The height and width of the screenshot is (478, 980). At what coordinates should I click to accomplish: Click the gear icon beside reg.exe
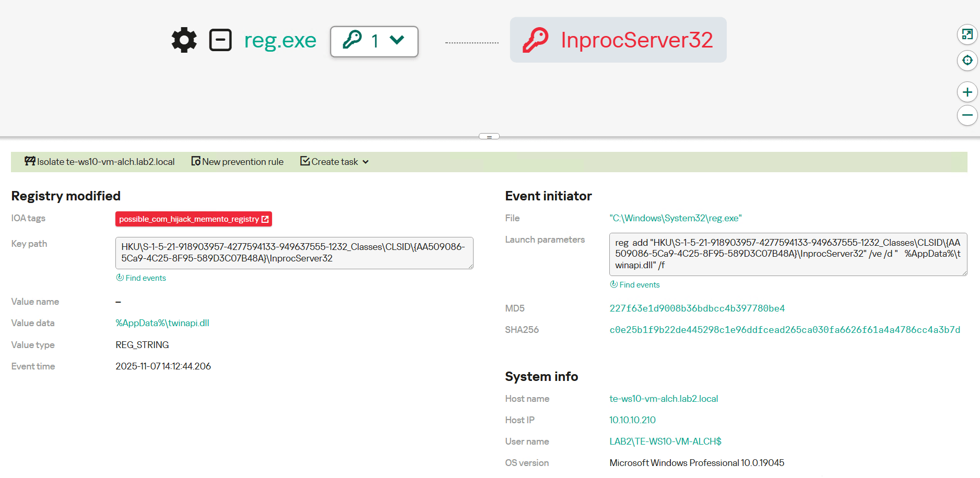[x=184, y=40]
